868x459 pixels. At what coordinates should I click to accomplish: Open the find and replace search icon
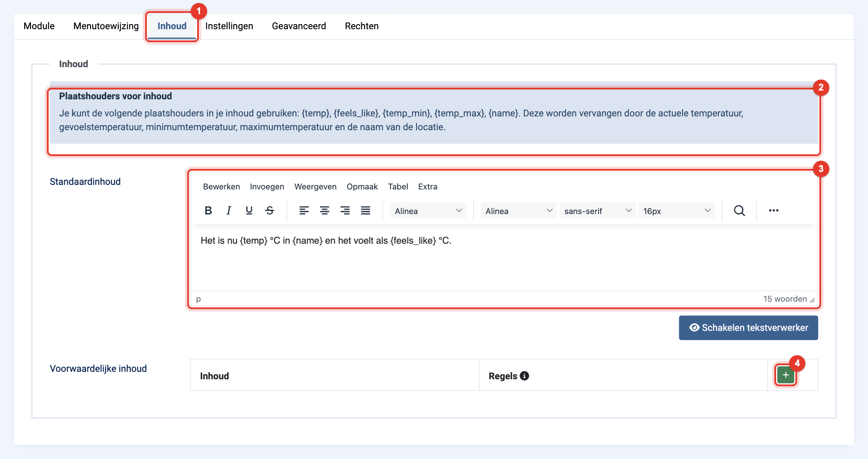point(739,211)
